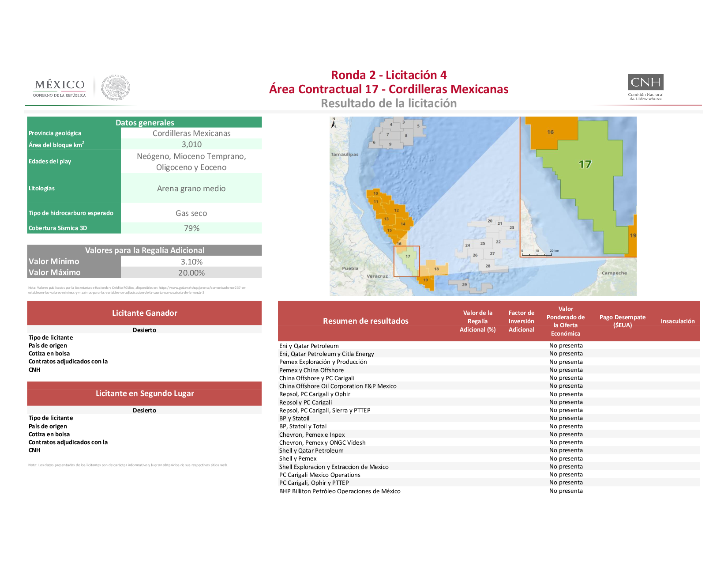Click the 'Campeche' label on the map

tap(614, 273)
